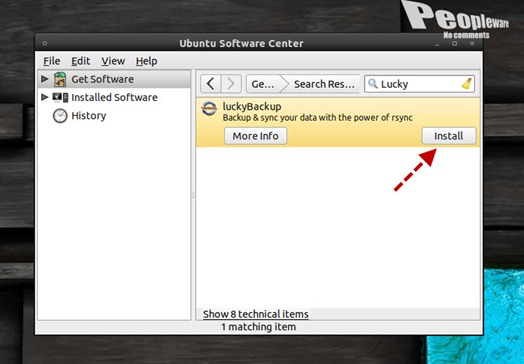Open the window menu circle in title bar
Screen dimensions: 524x364
point(44,43)
